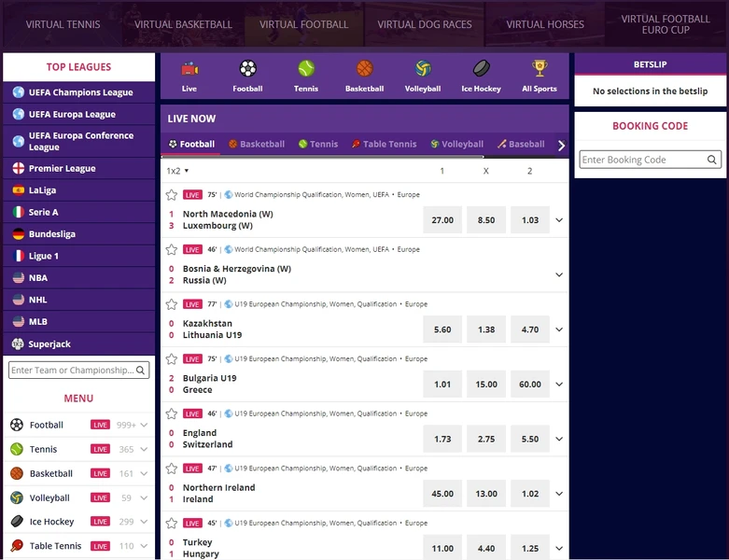Image resolution: width=729 pixels, height=560 pixels.
Task: Click the Enter Team or Championship search field
Action: [x=72, y=371]
